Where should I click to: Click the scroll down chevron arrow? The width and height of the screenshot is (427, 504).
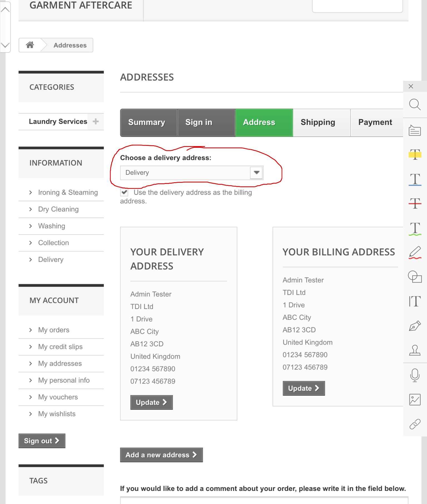coord(5,45)
